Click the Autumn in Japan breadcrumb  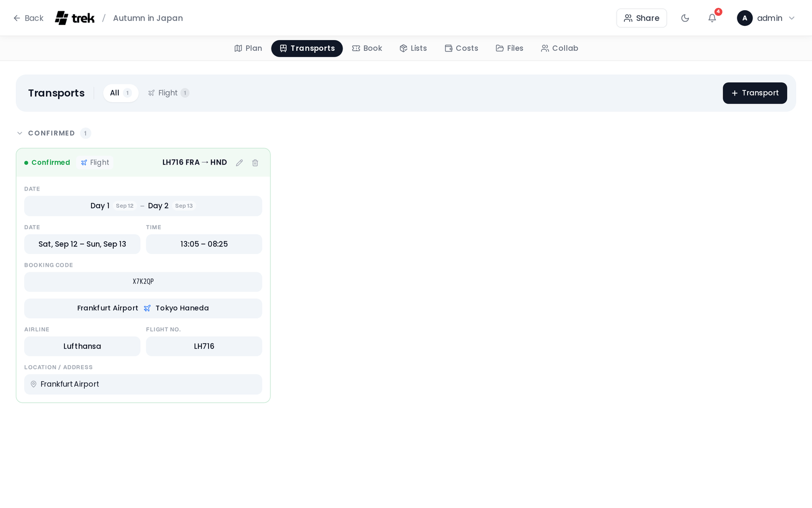(x=148, y=18)
